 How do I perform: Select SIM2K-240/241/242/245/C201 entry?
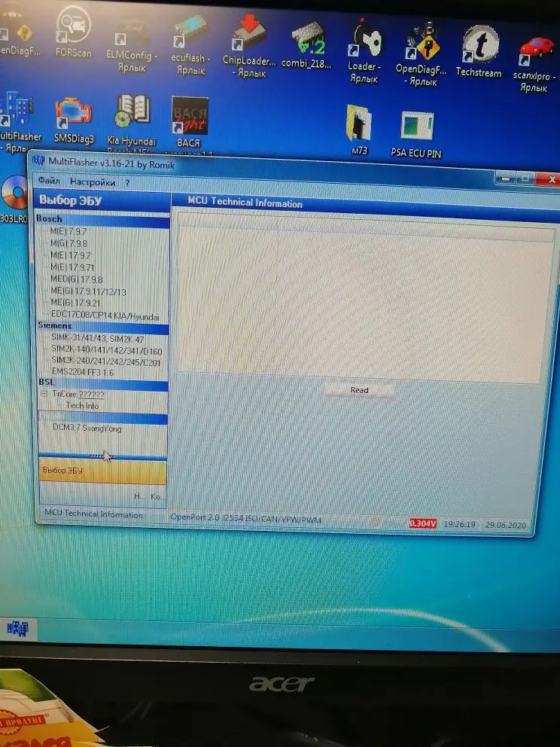[106, 361]
